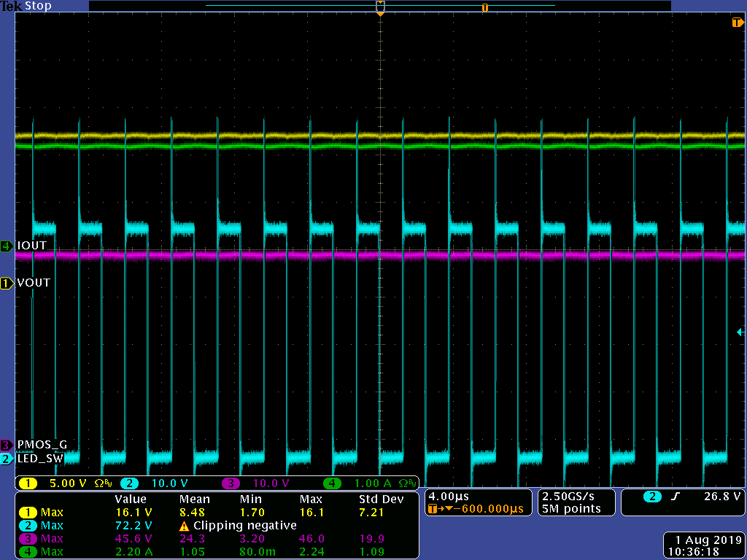The image size is (747, 560).
Task: Click the 1.00 A channel 4 scale readout
Action: coord(373,483)
